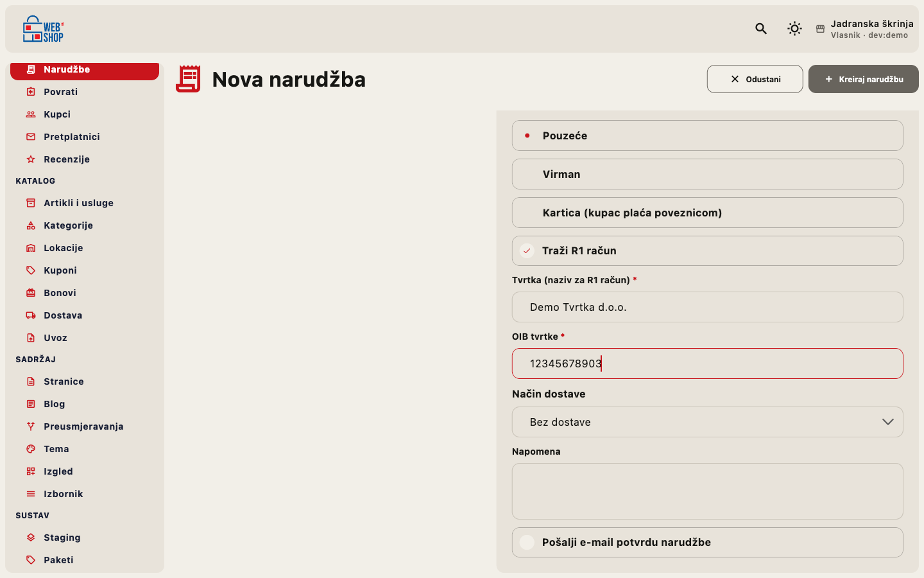Open search with the magnifier icon

point(761,28)
